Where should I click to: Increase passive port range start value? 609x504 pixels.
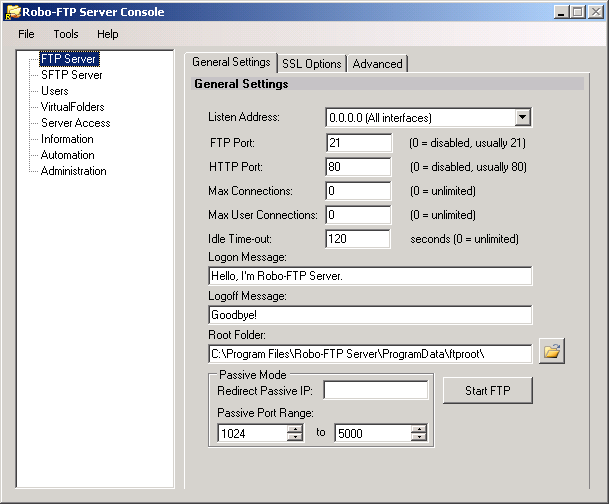295,429
